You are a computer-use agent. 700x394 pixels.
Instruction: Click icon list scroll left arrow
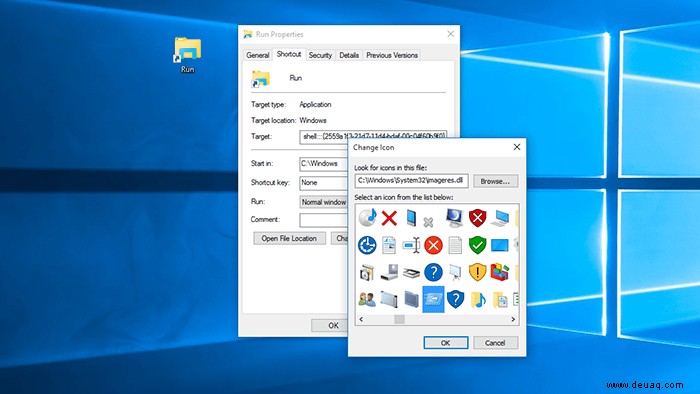click(361, 319)
